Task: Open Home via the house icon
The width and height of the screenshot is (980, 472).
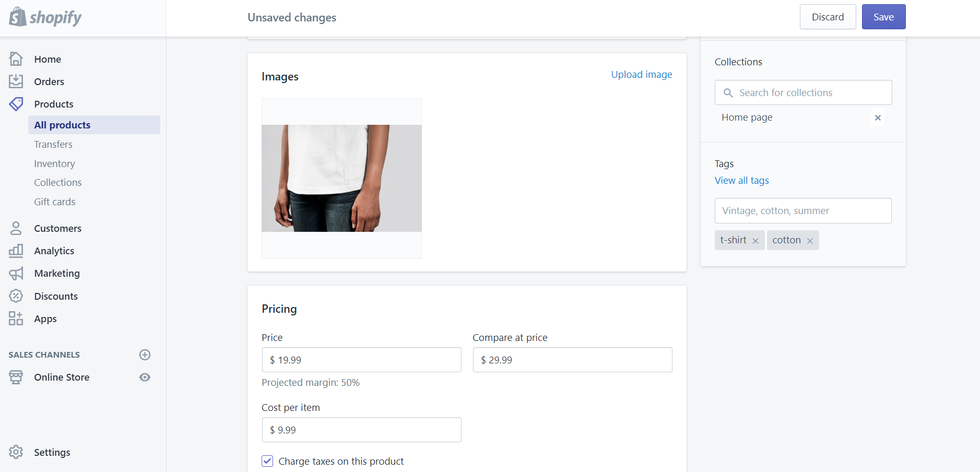Action: point(16,59)
